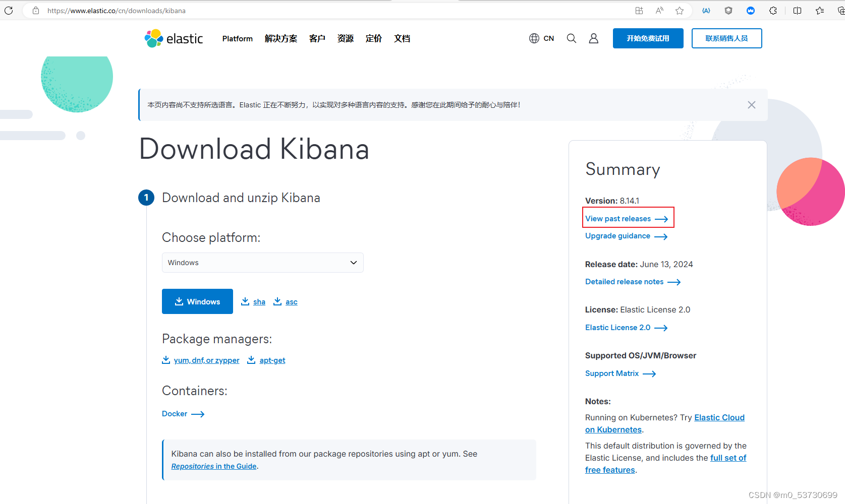Open the 文档 menu
Screen dimensions: 845x504
tap(402, 38)
